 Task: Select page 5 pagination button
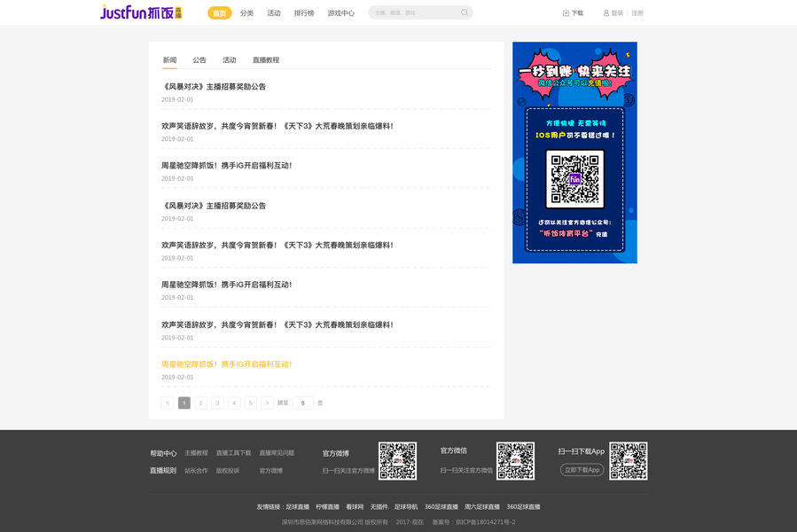pyautogui.click(x=251, y=403)
